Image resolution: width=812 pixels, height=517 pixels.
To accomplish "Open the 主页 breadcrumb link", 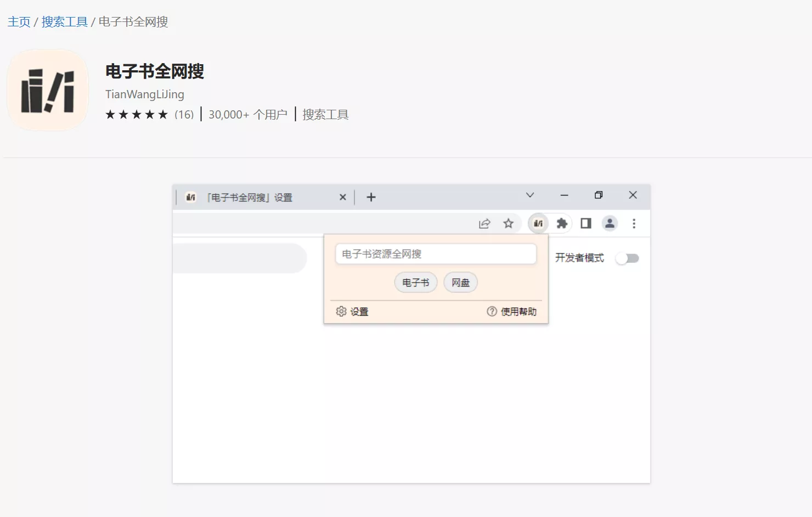I will (x=19, y=22).
